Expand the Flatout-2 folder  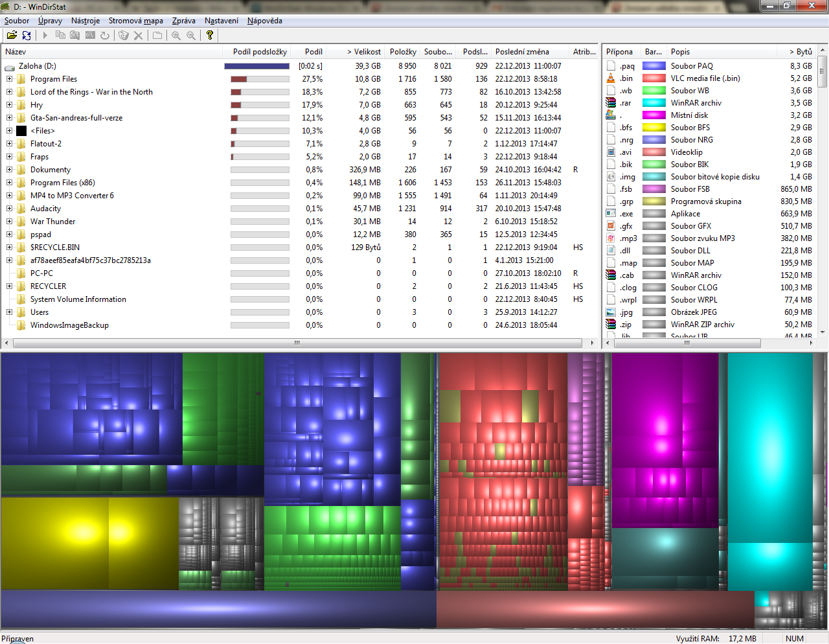pyautogui.click(x=9, y=144)
